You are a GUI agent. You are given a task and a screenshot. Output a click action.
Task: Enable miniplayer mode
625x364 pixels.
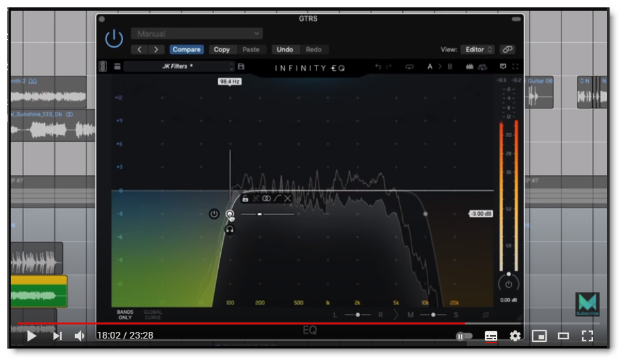539,336
